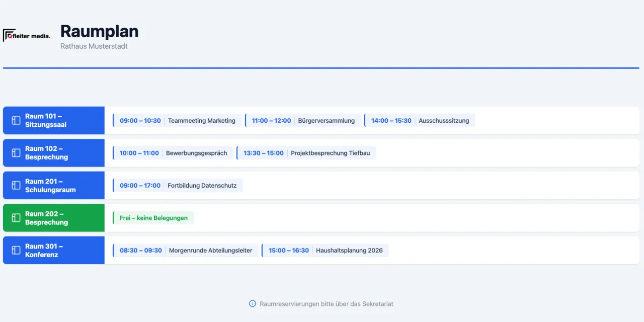Click the room icon beside Raum 101
The width and height of the screenshot is (644, 322).
click(x=16, y=121)
